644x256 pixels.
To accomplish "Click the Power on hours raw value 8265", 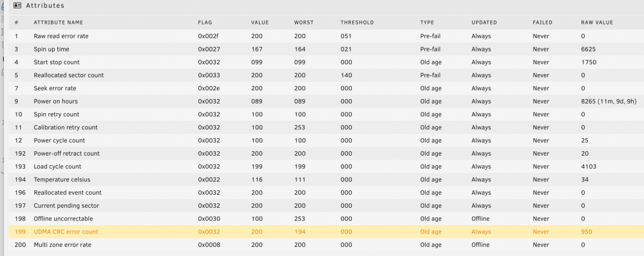I will coord(585,102).
